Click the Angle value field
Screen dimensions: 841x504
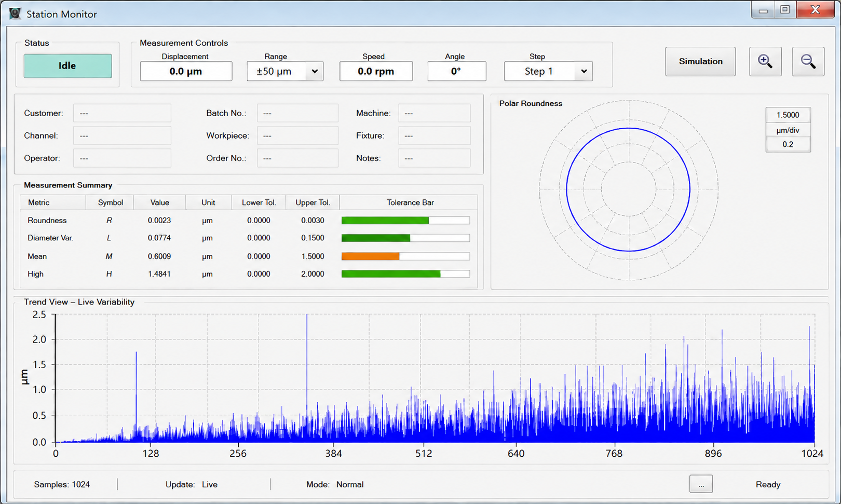click(x=456, y=72)
